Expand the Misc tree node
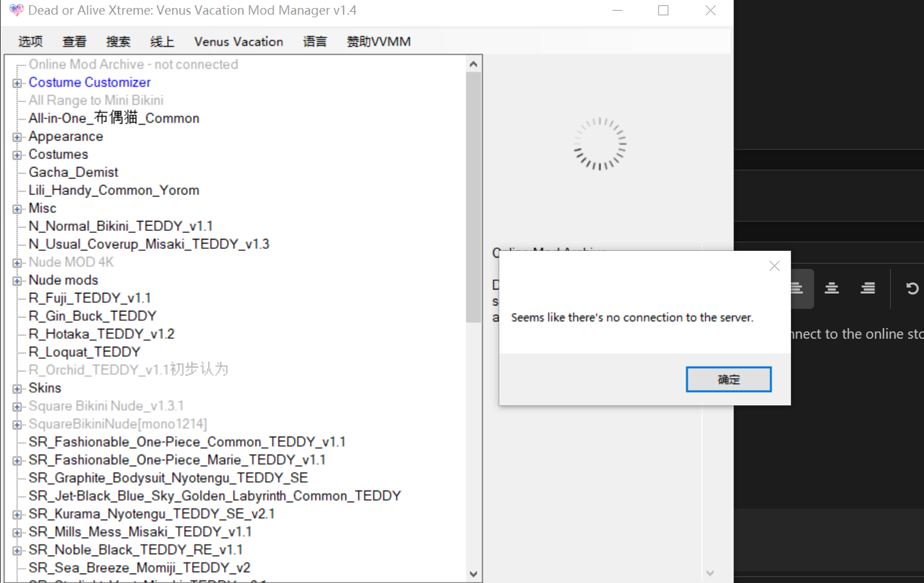Screen dimensions: 924x583 click(x=17, y=209)
